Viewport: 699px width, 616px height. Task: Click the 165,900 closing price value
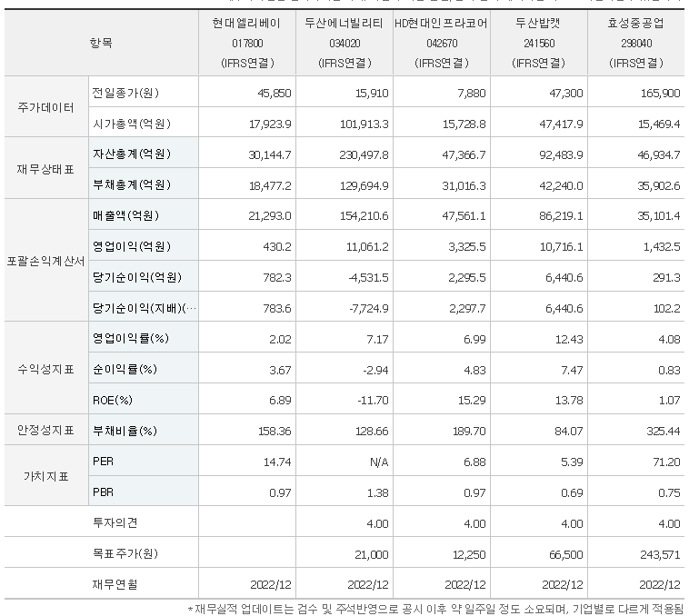(x=660, y=94)
